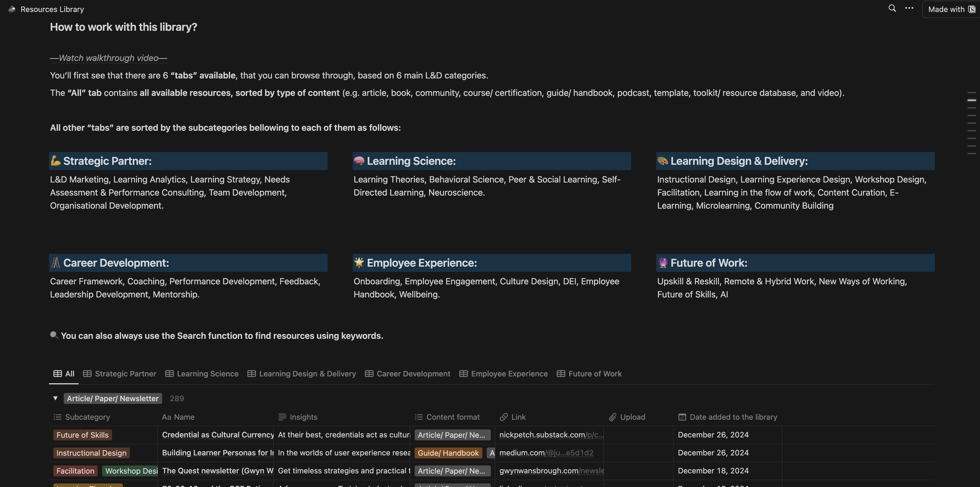980x487 pixels.
Task: Click the Upload column paperclip icon
Action: pos(612,417)
